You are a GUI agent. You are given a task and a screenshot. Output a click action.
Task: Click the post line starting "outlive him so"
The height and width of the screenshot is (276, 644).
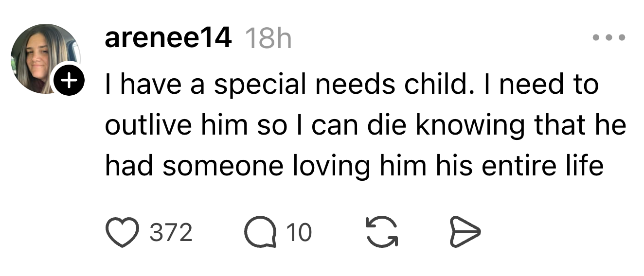[365, 125]
